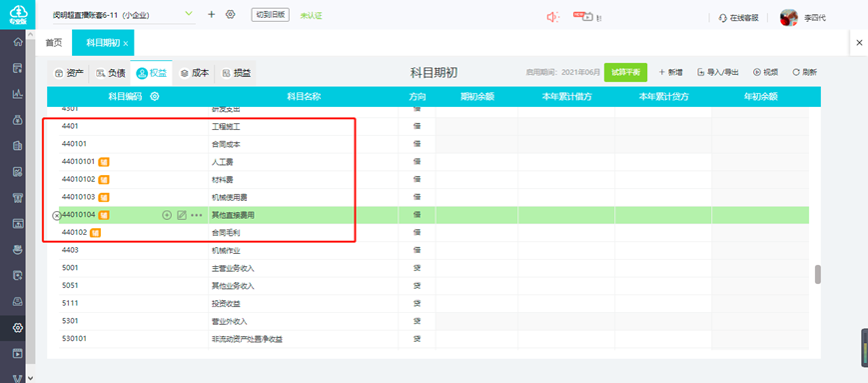Viewport: 868px width, 383px height.
Task: Click orange 辅 badge on 44010101
Action: coord(104,162)
